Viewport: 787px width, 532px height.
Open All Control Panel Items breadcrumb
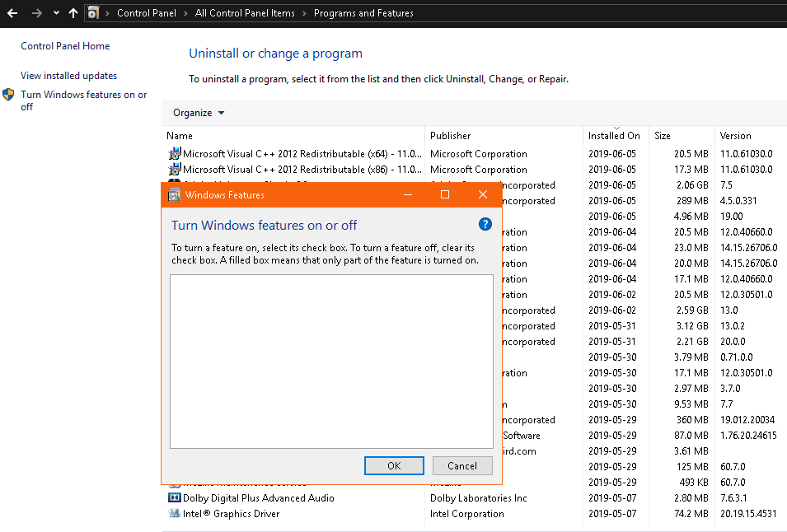[x=245, y=13]
